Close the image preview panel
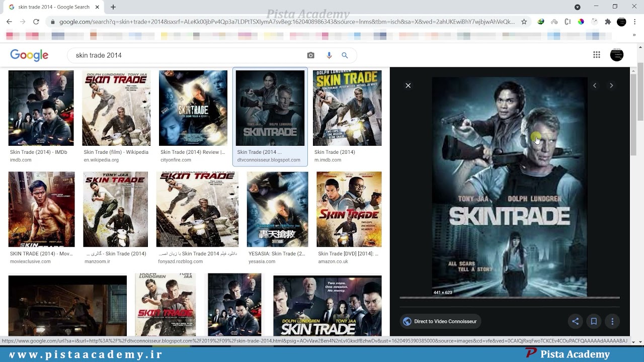Screen dimensions: 644x362 (408, 85)
